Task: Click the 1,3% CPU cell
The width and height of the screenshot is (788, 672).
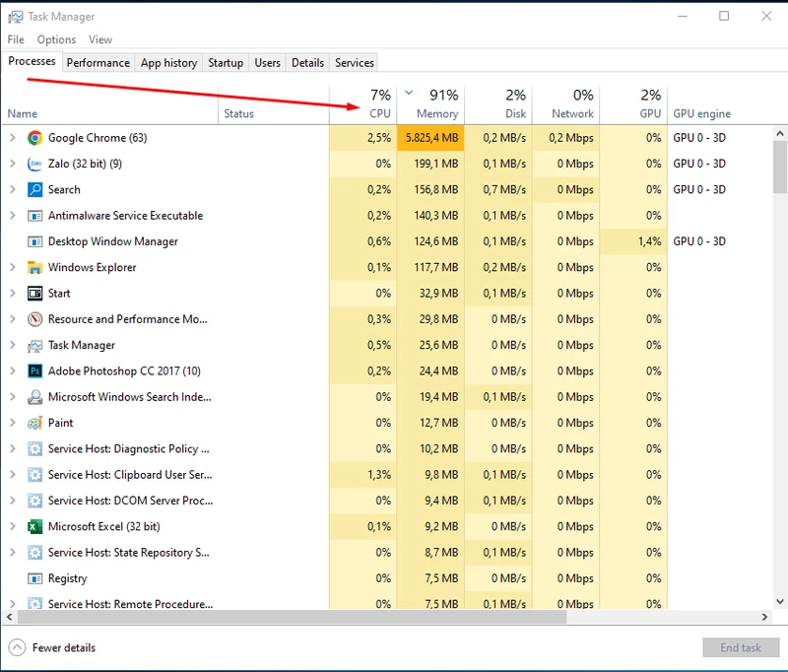Action: point(362,475)
